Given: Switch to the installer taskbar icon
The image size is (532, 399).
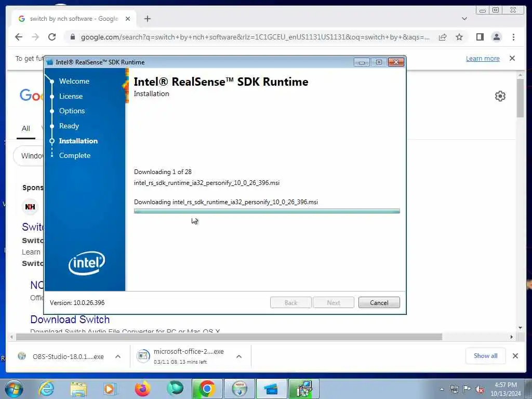Looking at the screenshot, I should [304, 389].
